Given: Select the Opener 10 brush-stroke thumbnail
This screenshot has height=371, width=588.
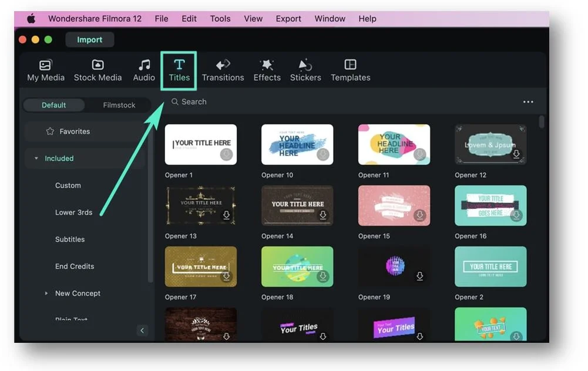Looking at the screenshot, I should [x=297, y=144].
